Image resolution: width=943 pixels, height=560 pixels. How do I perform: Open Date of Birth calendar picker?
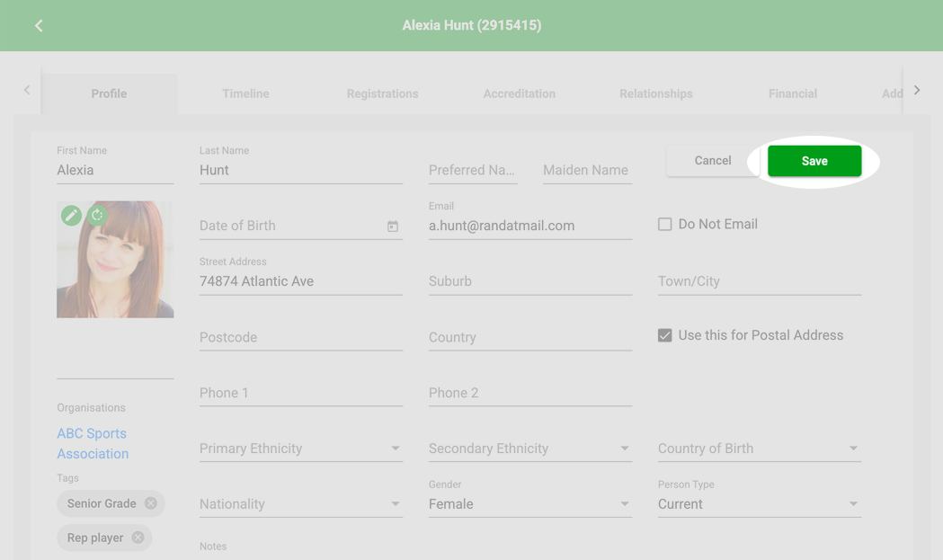(x=393, y=227)
